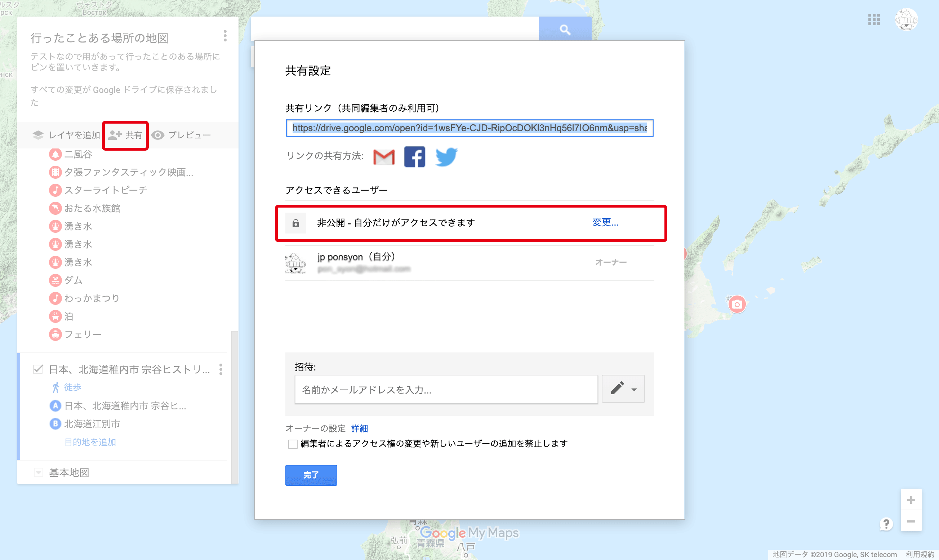Click the music icon for スターライトビーチ

(55, 190)
